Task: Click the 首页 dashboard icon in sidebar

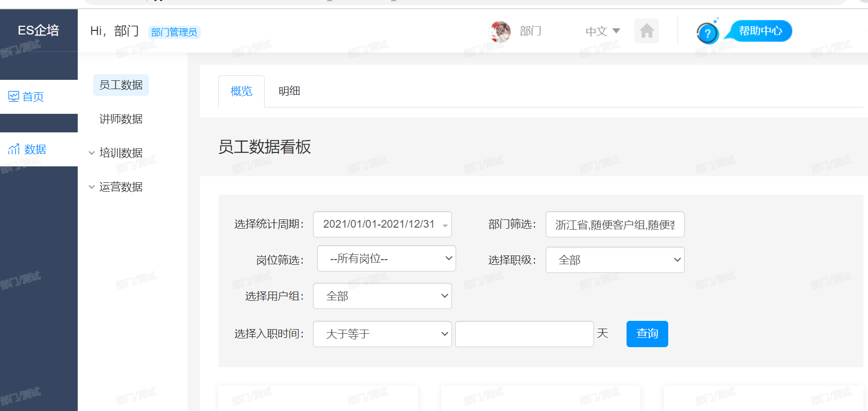Action: (x=13, y=96)
